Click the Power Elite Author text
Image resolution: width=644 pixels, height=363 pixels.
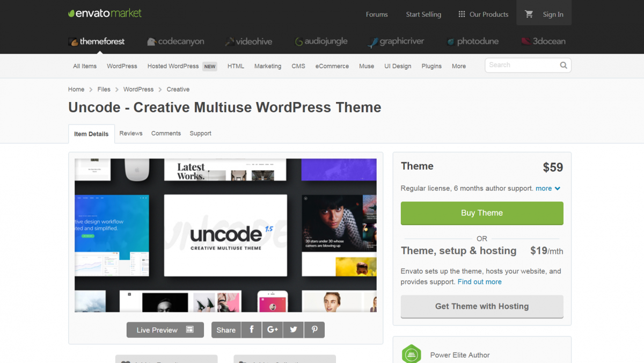(x=460, y=355)
